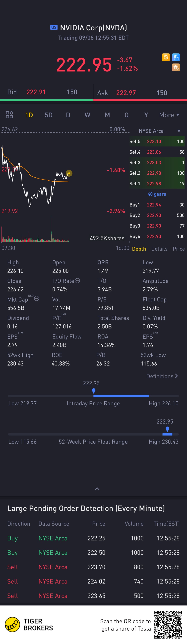This screenshot has height=644, width=187.
Task: Open the NYSE Arca exchange dropdown
Action: (159, 131)
